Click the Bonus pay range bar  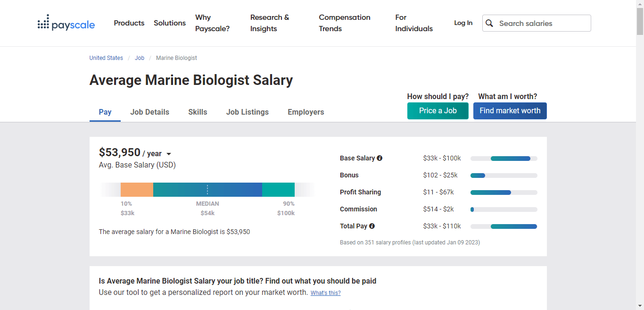coord(504,175)
